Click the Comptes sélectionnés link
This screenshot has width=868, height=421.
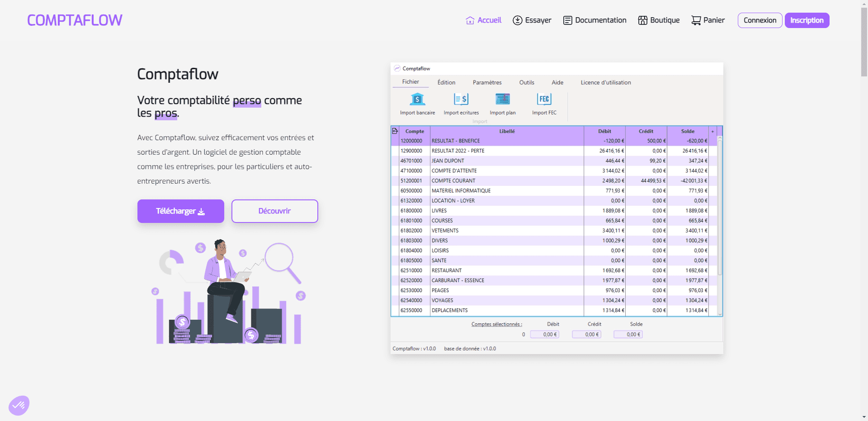point(496,324)
